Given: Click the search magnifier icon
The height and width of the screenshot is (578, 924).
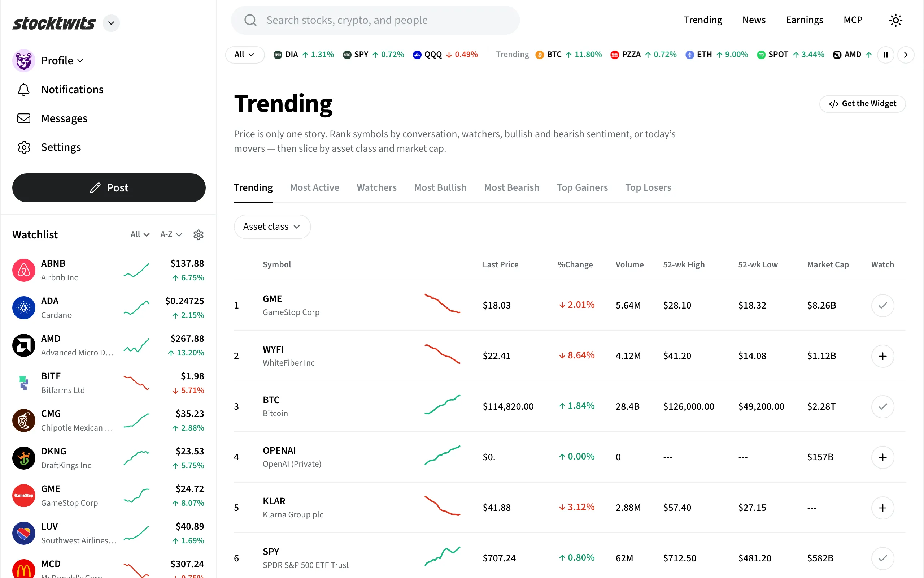Looking at the screenshot, I should (250, 20).
